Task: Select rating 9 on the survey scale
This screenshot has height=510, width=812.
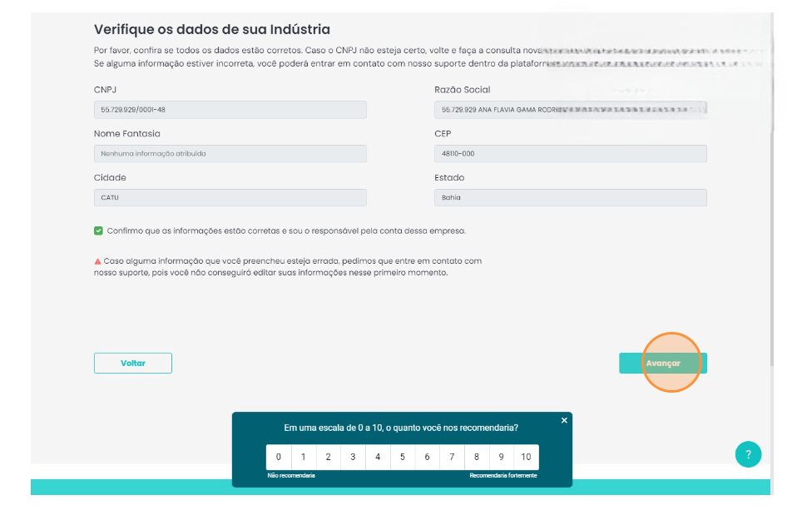Action: point(502,457)
